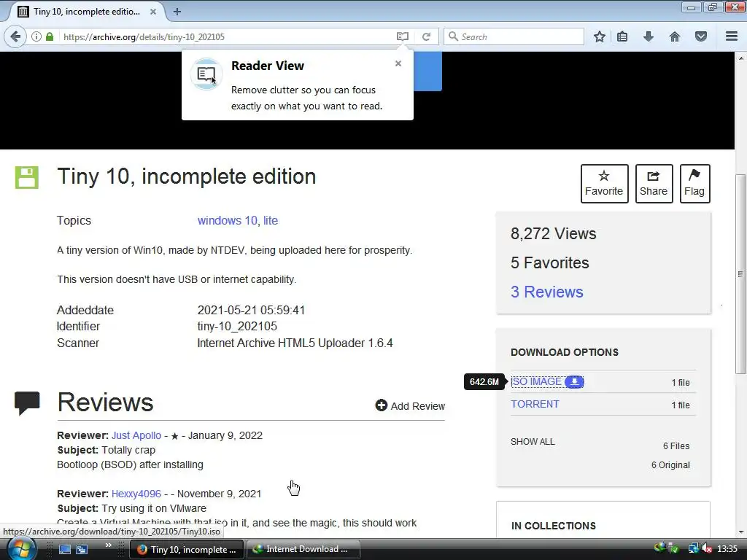Screen dimensions: 747x560
Task: Click the 5 Favorites text
Action: click(550, 262)
